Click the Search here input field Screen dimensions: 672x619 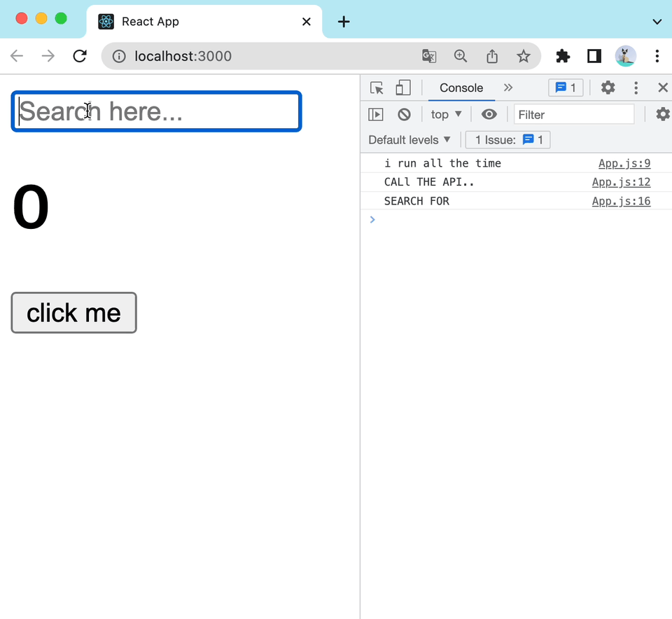coord(156,111)
